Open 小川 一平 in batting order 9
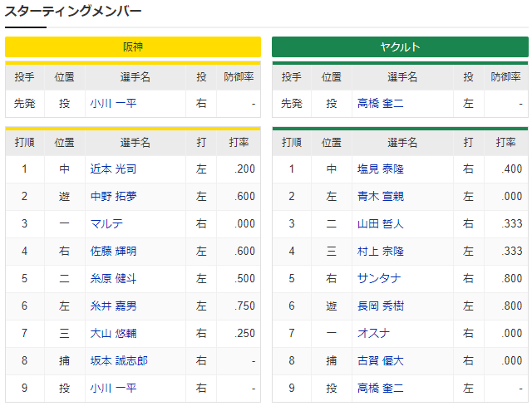Viewport: 532px width, 406px height. pyautogui.click(x=113, y=388)
